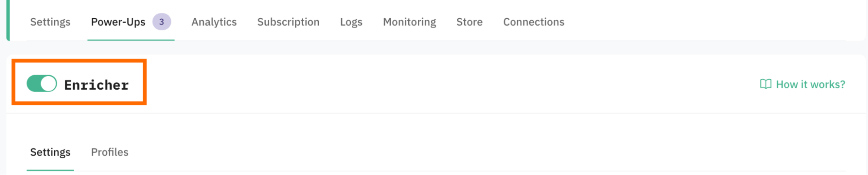Disable the Enricher power-up switch

[42, 84]
